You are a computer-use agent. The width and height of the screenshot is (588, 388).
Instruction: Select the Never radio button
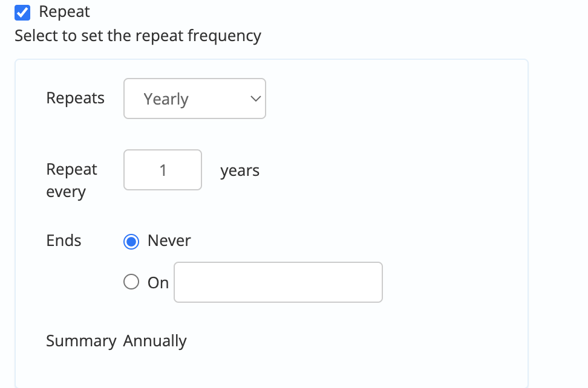131,241
